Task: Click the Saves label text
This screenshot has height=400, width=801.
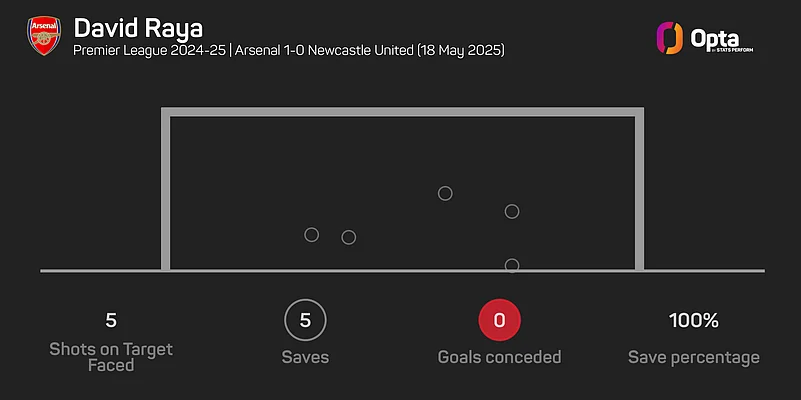Action: click(305, 357)
